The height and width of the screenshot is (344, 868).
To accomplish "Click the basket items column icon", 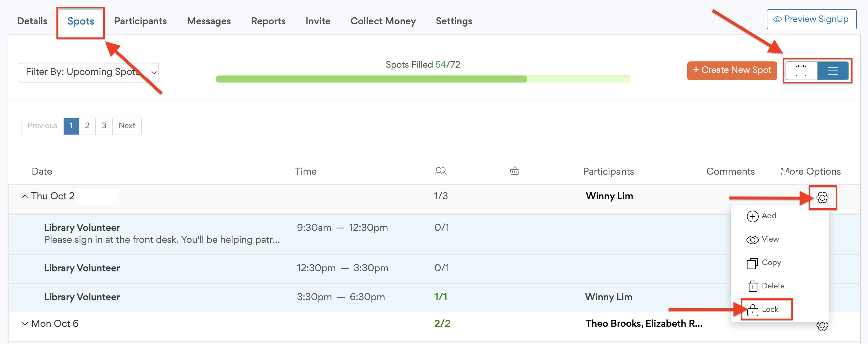I will [514, 171].
